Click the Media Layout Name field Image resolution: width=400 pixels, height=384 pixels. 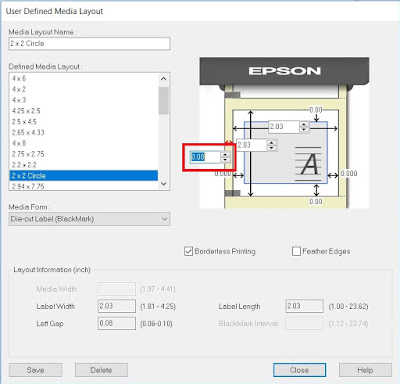click(x=89, y=44)
